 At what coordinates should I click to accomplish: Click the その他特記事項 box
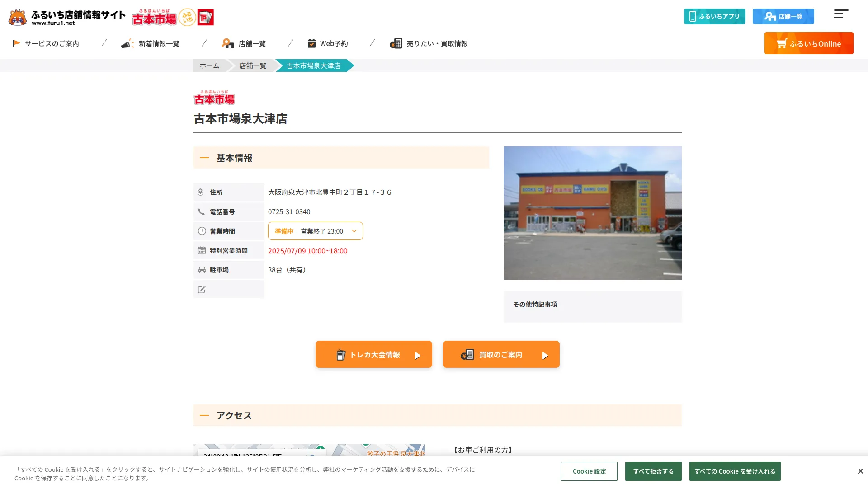pos(592,306)
